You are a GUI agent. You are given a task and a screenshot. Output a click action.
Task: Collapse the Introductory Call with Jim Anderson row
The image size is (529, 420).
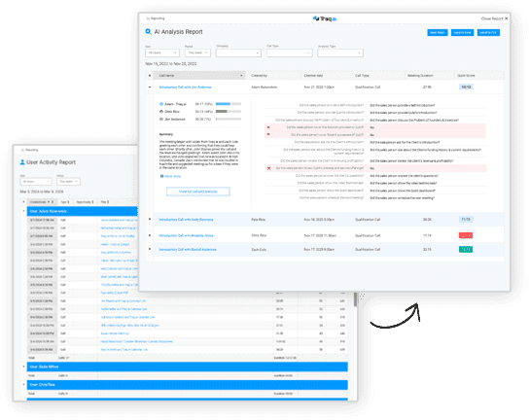150,87
